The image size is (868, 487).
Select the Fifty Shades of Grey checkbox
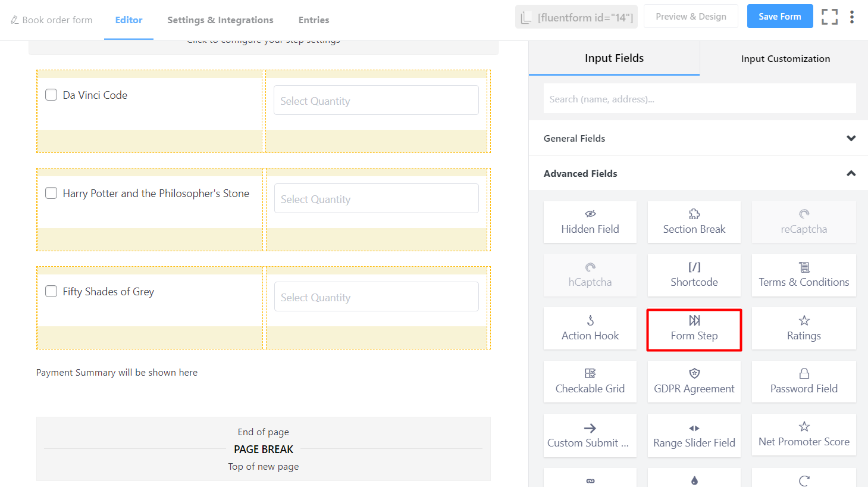(x=52, y=292)
